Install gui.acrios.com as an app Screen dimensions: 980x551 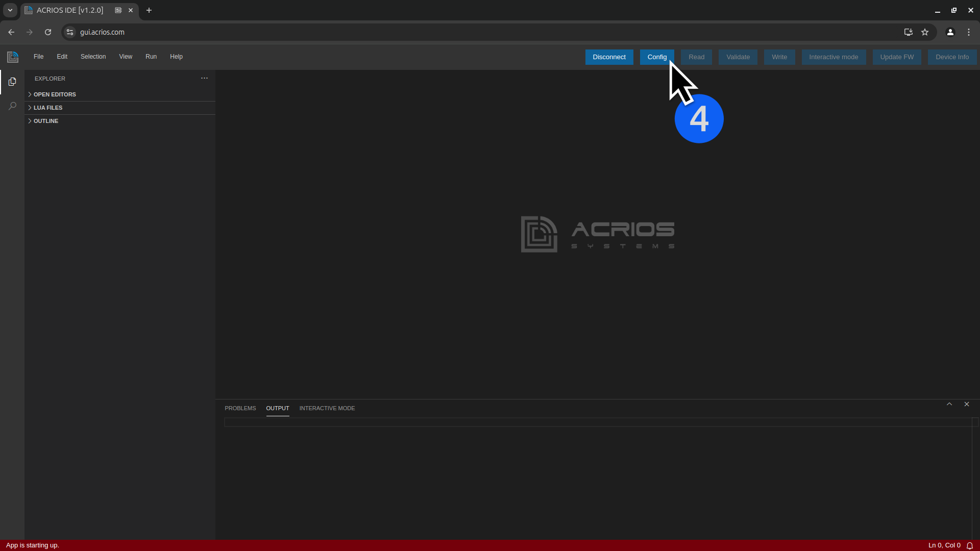[x=908, y=32]
